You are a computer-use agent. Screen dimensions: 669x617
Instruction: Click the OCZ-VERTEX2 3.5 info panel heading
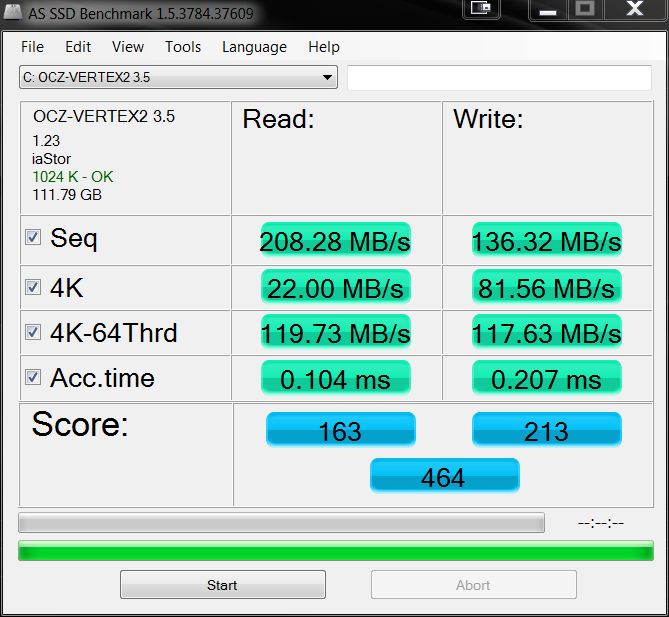point(104,116)
